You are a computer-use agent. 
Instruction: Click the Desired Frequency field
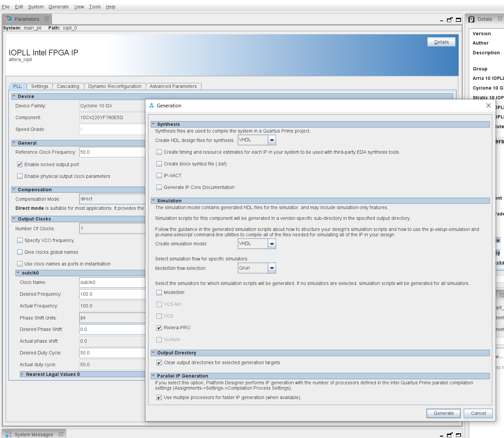click(112, 294)
